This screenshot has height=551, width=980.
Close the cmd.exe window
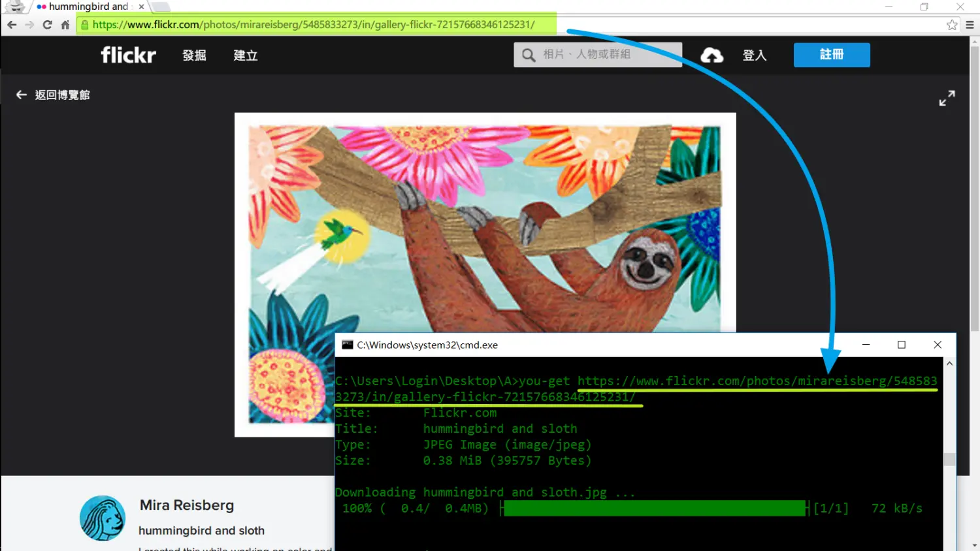click(938, 345)
